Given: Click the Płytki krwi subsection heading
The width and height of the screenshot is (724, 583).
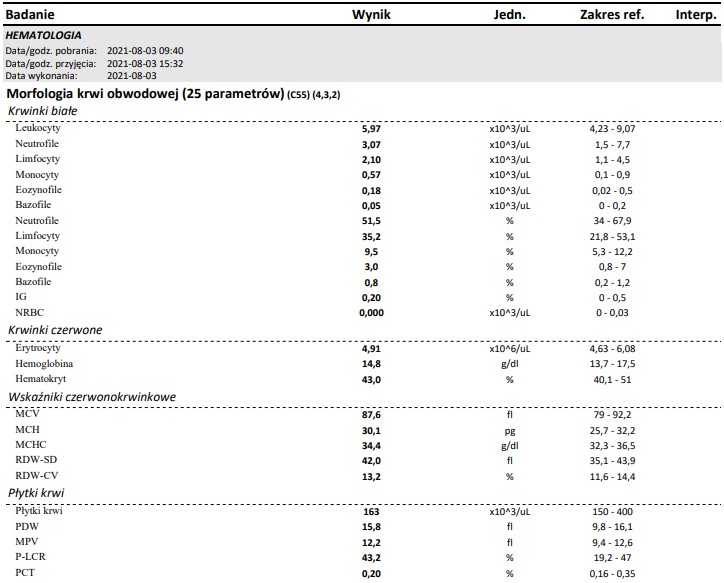Looking at the screenshot, I should [36, 493].
